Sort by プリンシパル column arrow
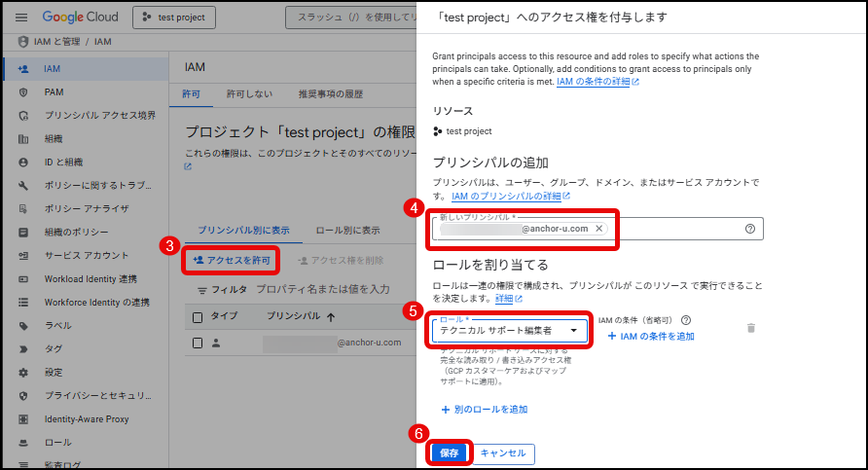Viewport: 868px width, 470px height. tap(331, 317)
